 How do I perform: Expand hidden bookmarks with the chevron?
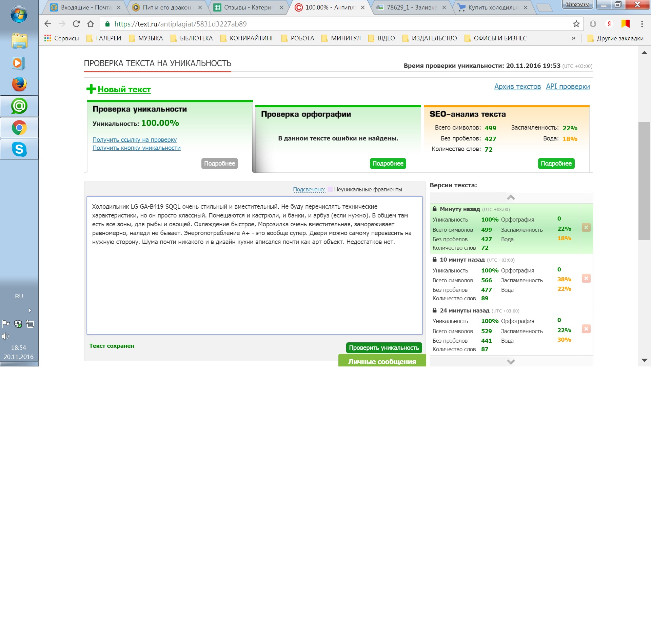pos(573,38)
